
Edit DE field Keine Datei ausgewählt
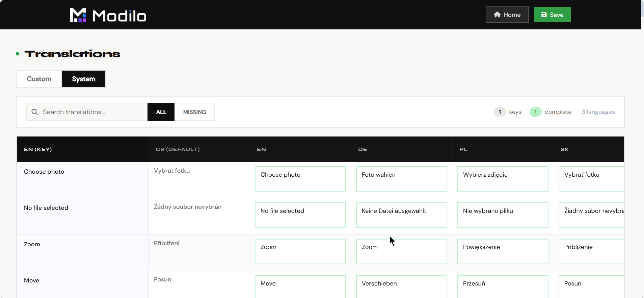(402, 215)
